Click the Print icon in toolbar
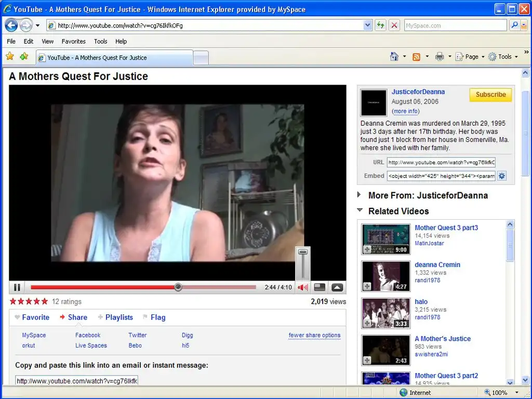The image size is (532, 399). tap(440, 57)
